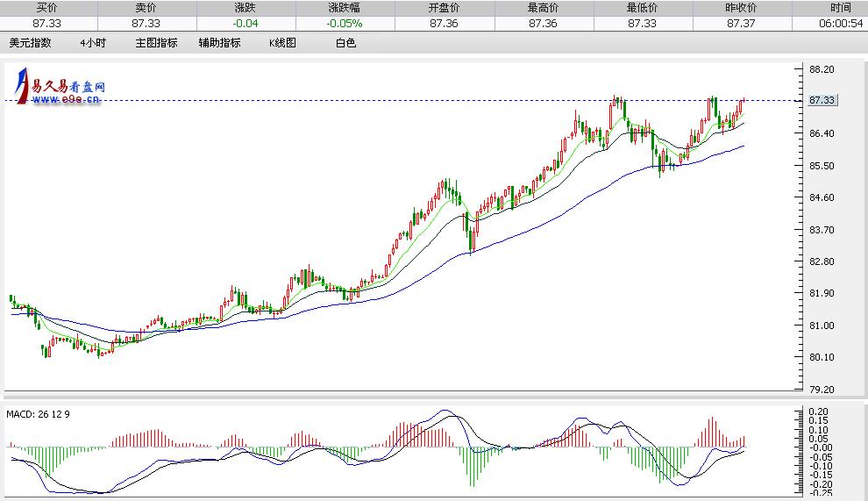Click the 88.20 price axis label
Image resolution: width=868 pixels, height=501 pixels.
pos(822,69)
